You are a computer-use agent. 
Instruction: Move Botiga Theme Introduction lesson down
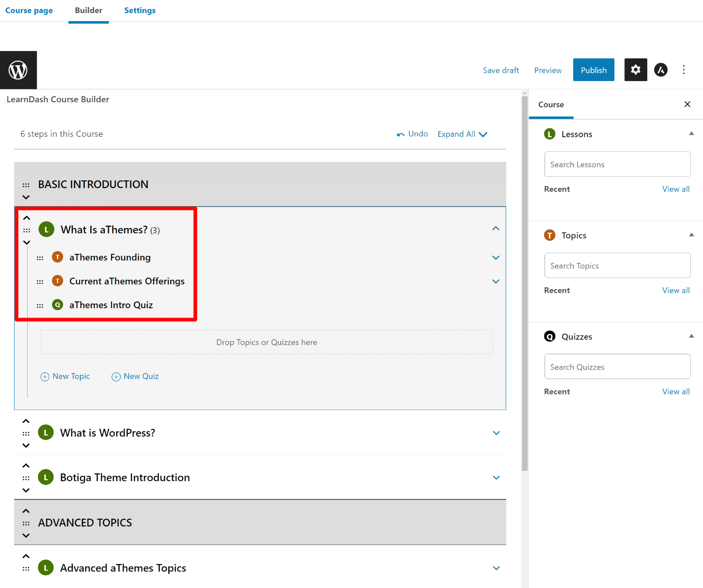click(26, 490)
